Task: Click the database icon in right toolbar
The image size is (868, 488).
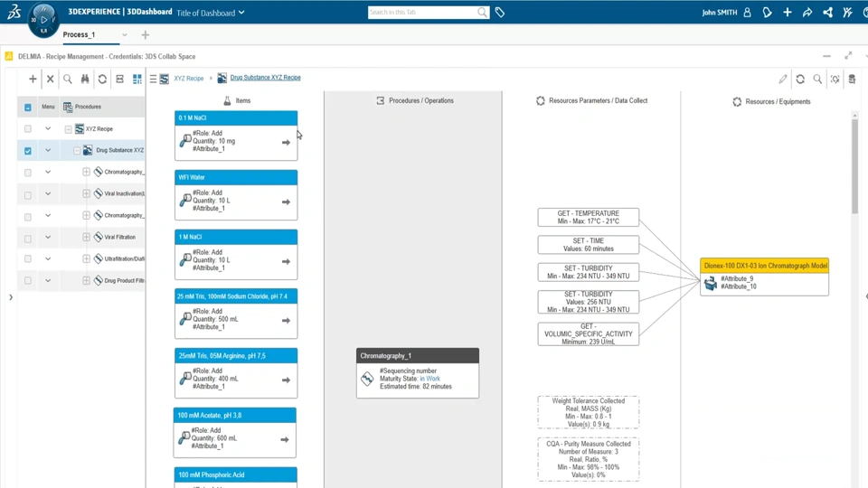Action: tap(852, 80)
